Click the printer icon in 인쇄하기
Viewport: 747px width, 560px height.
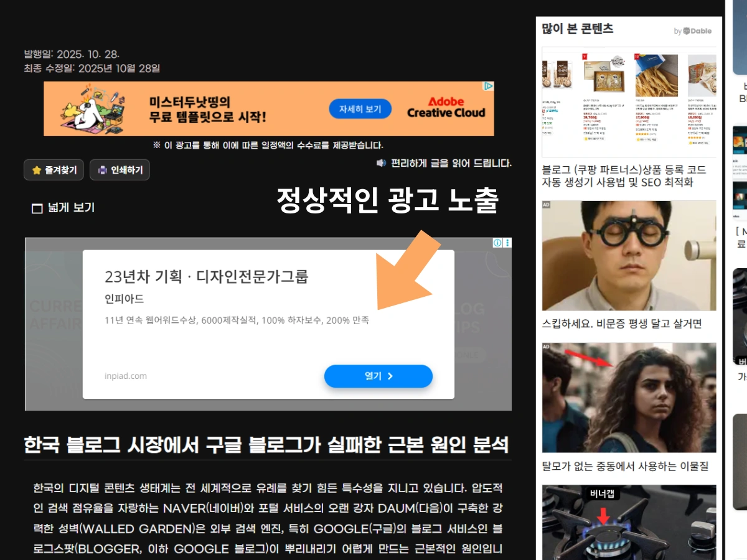point(103,170)
